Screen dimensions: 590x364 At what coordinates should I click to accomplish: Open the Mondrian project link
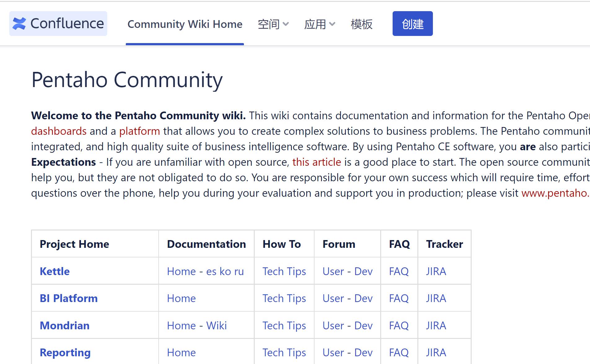pos(65,326)
